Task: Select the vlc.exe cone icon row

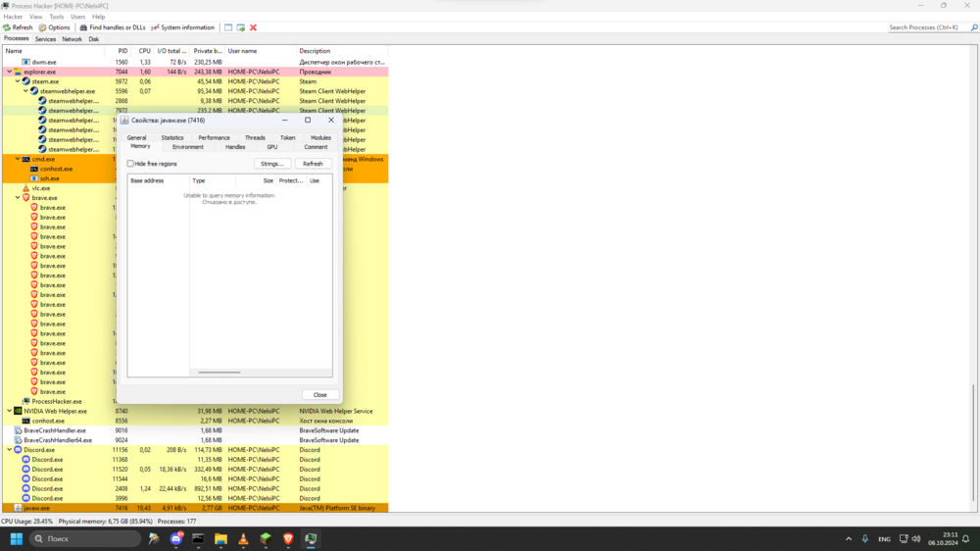Action: tap(26, 188)
